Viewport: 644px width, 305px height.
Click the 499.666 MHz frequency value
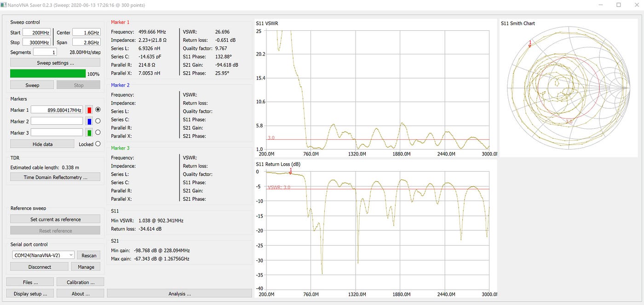(x=152, y=32)
